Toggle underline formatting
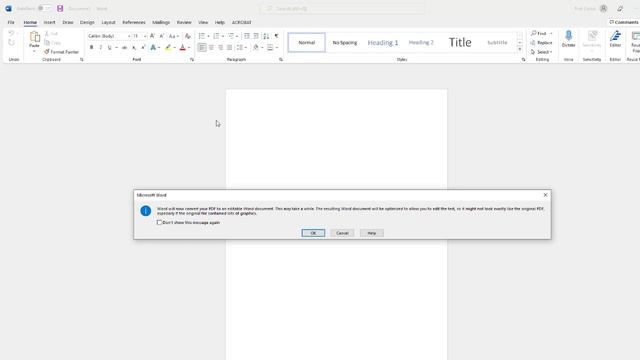 [x=109, y=48]
